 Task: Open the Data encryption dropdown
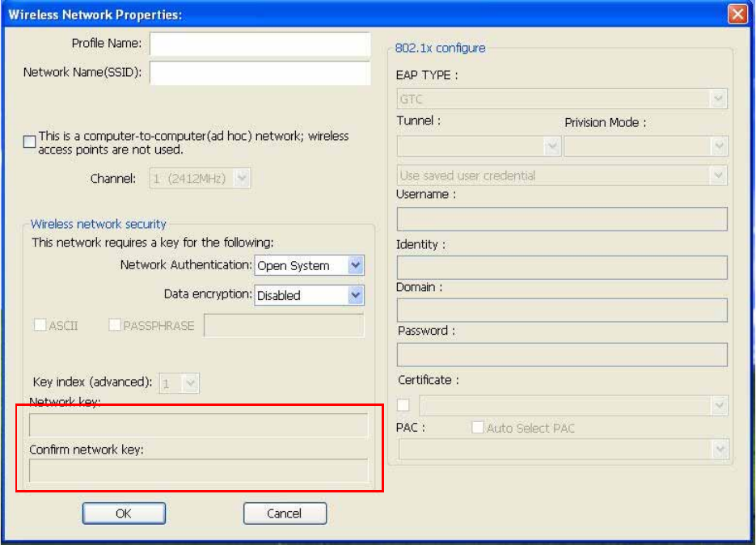309,295
